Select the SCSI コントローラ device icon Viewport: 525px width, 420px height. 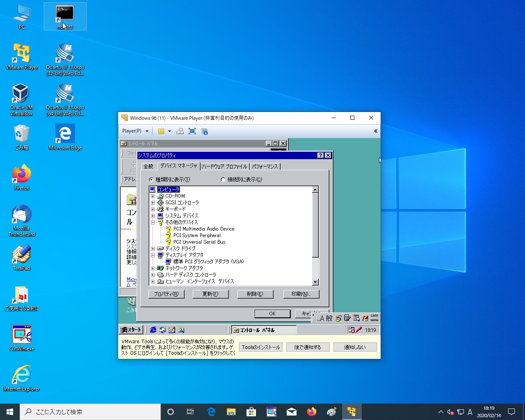click(160, 203)
